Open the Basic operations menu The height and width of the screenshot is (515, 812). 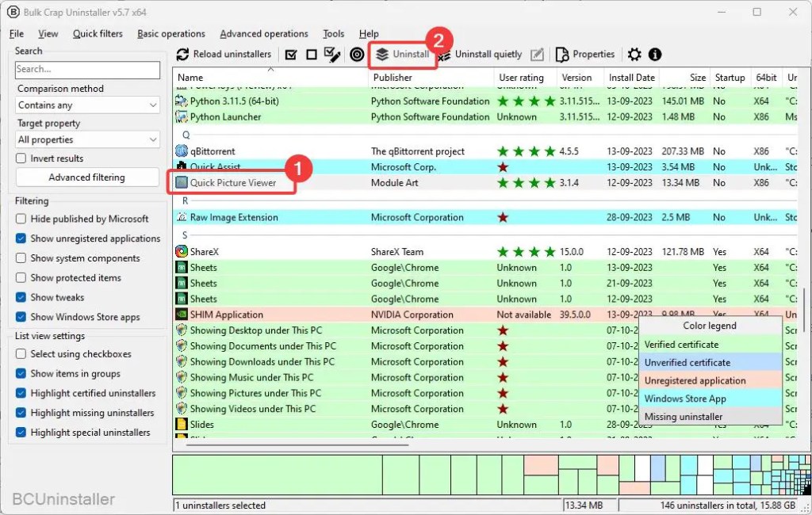171,33
